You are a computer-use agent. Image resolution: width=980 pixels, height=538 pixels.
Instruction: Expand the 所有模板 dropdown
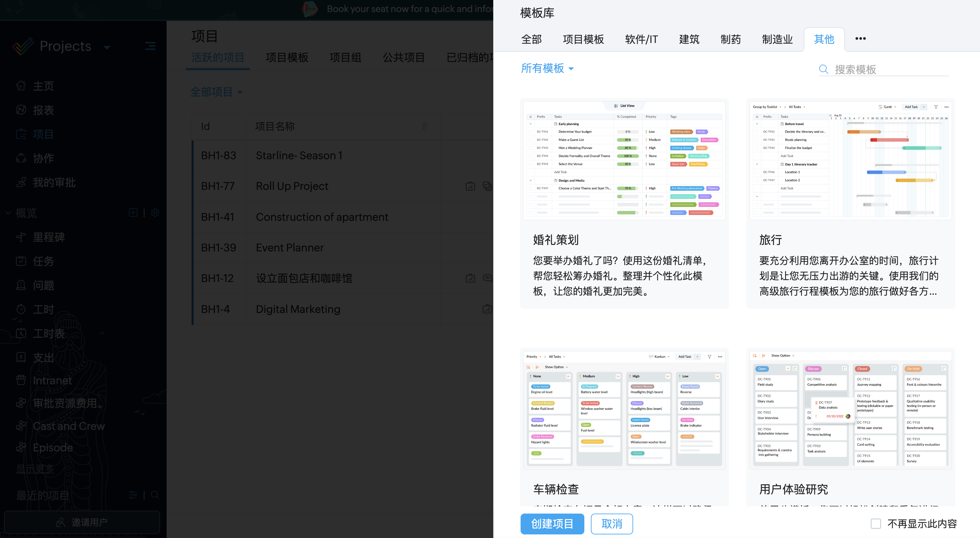click(x=547, y=68)
